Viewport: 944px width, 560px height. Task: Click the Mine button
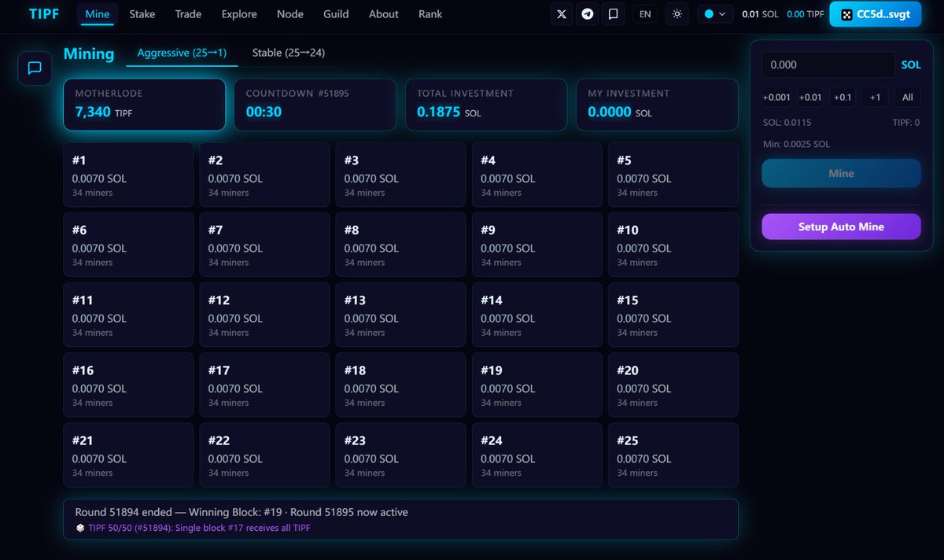click(x=841, y=173)
